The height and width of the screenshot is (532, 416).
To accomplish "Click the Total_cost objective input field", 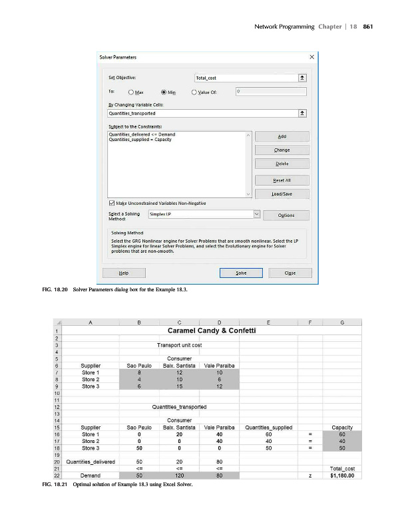I will coord(246,78).
